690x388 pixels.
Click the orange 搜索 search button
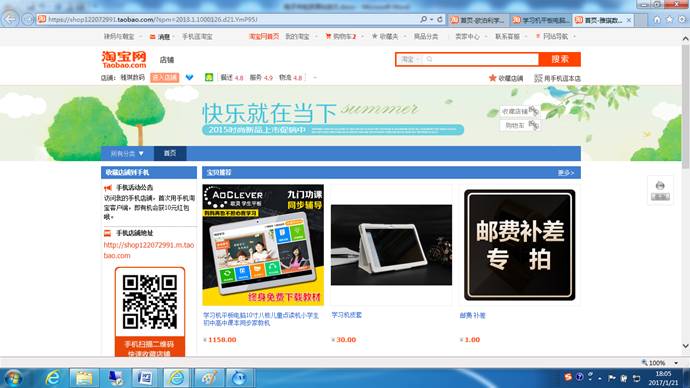click(x=560, y=59)
